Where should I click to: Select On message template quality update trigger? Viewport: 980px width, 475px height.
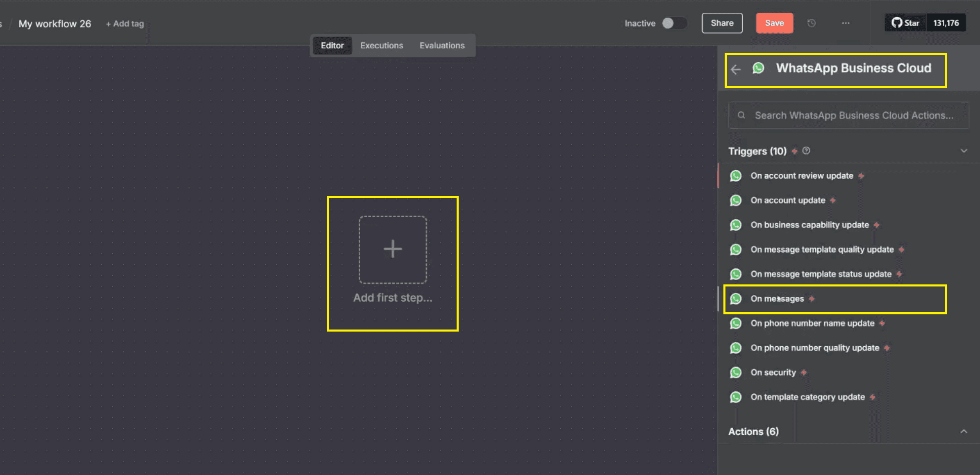tap(848, 250)
